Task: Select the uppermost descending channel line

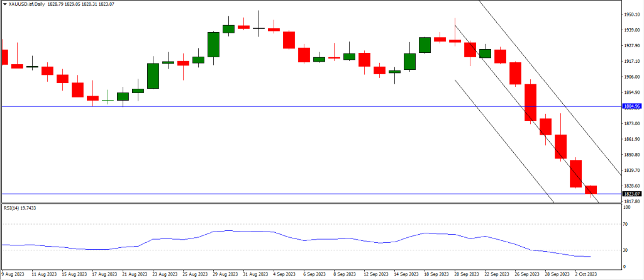Action: click(x=547, y=88)
